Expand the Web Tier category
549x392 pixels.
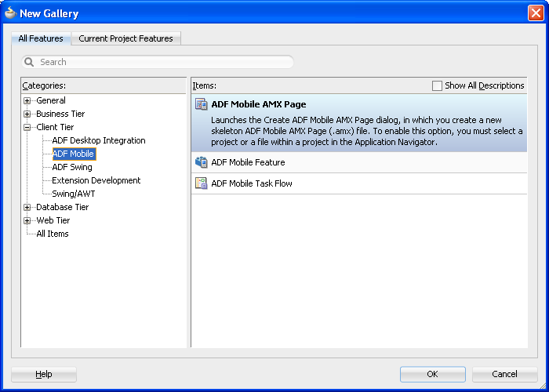point(27,220)
